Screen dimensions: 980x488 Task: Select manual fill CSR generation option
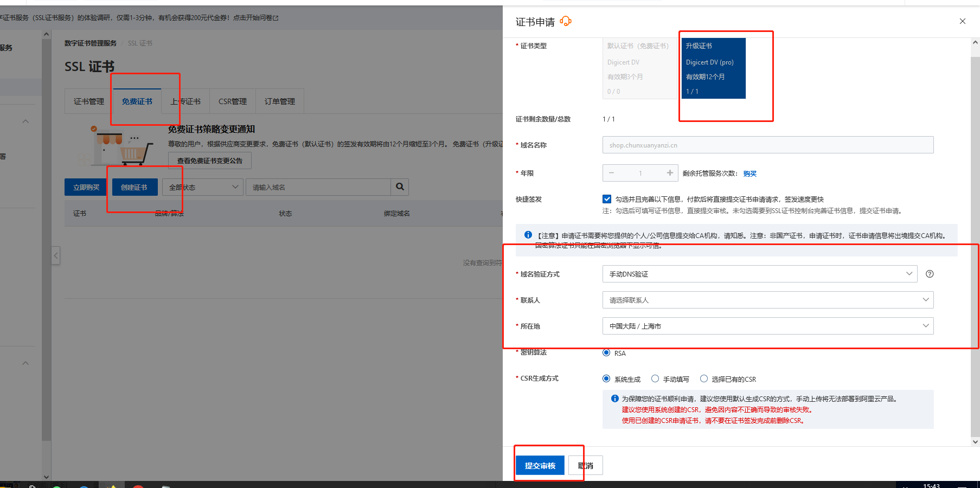click(655, 378)
